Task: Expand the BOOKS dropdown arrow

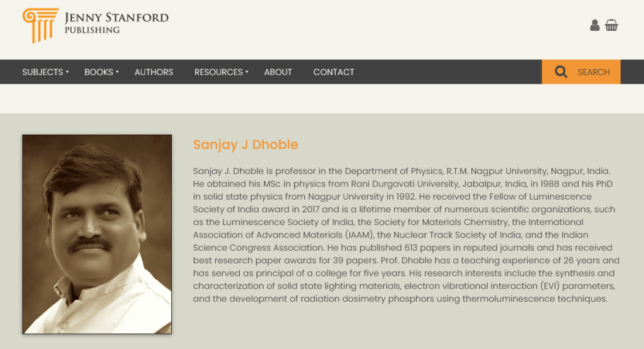Action: [x=117, y=72]
